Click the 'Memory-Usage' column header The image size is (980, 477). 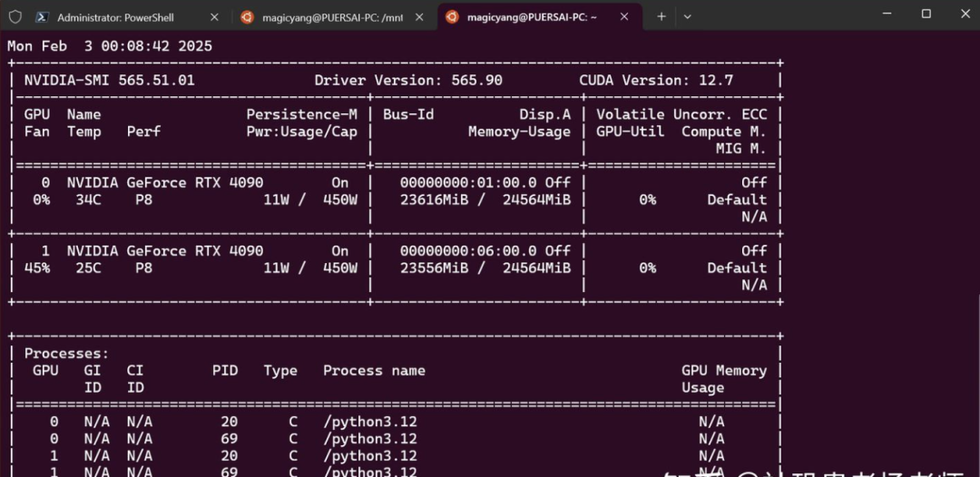(x=519, y=131)
